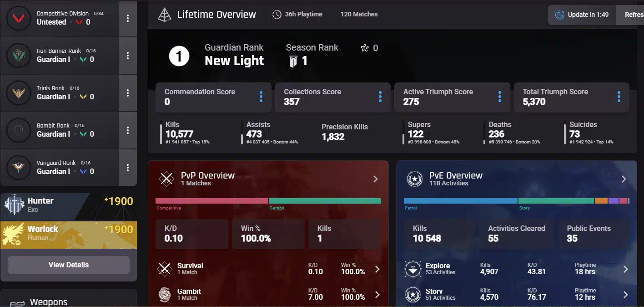Open the Explore row arrow
This screenshot has height=307, width=644.
[x=626, y=269]
